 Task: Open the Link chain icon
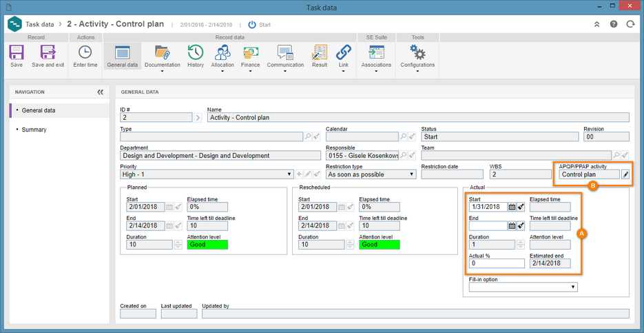click(344, 52)
